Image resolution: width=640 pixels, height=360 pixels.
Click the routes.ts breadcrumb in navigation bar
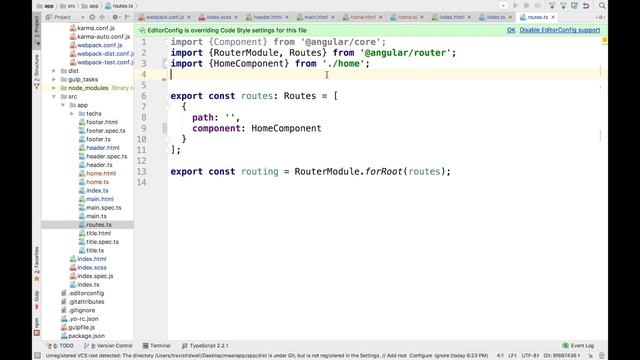point(119,6)
